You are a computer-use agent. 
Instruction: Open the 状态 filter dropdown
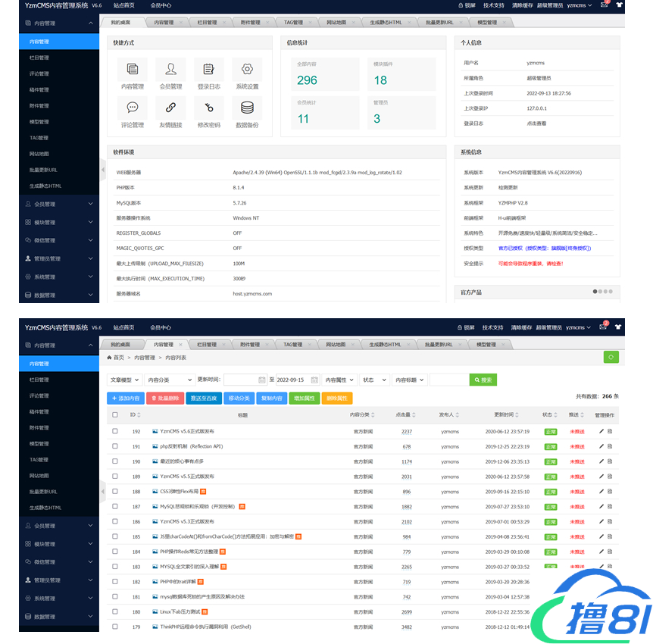374,380
